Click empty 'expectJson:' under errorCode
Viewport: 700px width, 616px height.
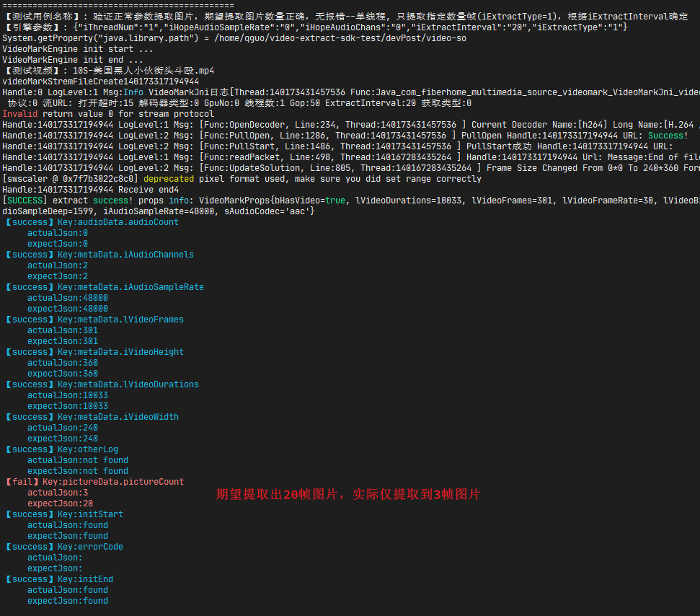tap(55, 568)
